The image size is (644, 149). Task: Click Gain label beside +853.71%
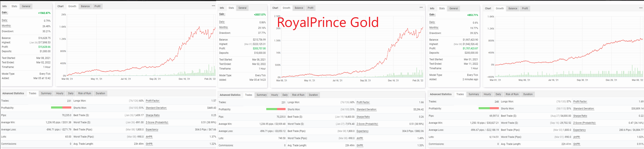point(432,15)
